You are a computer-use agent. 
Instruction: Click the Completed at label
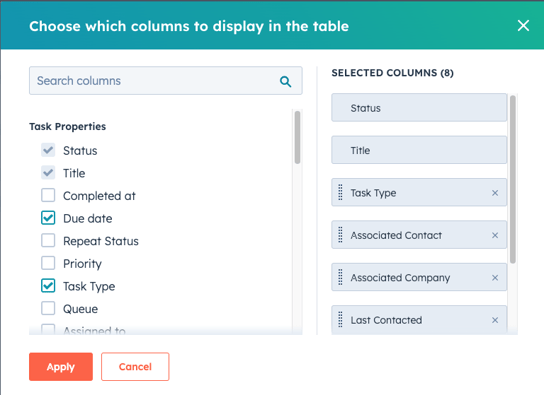99,196
